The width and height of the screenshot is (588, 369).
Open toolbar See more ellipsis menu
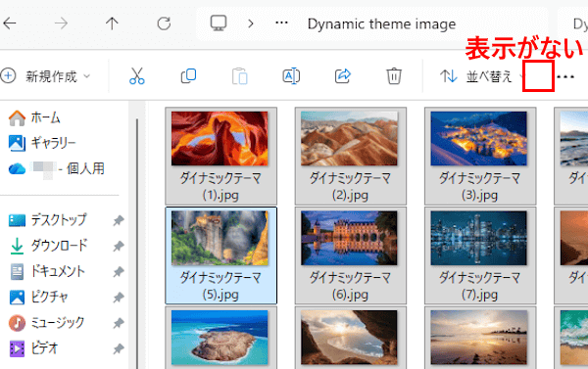[x=565, y=76]
